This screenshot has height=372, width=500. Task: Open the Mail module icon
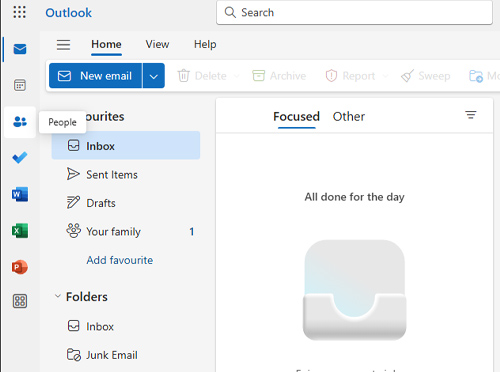click(20, 49)
